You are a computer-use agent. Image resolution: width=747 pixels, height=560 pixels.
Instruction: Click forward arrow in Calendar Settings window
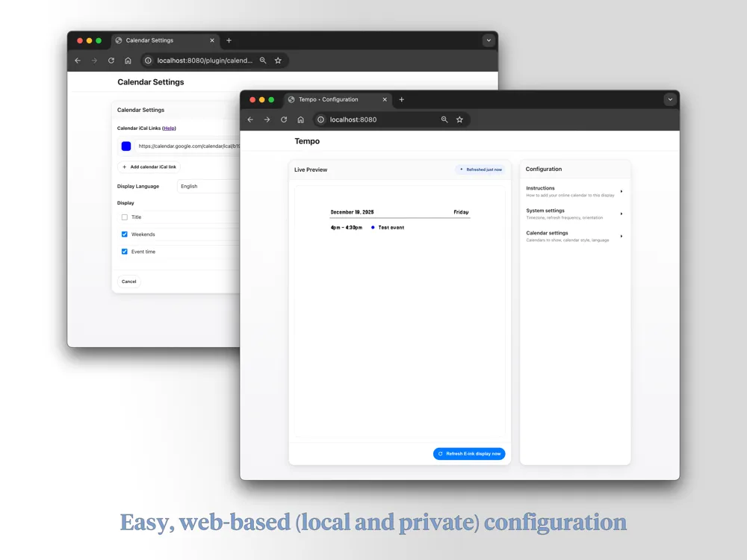[94, 60]
